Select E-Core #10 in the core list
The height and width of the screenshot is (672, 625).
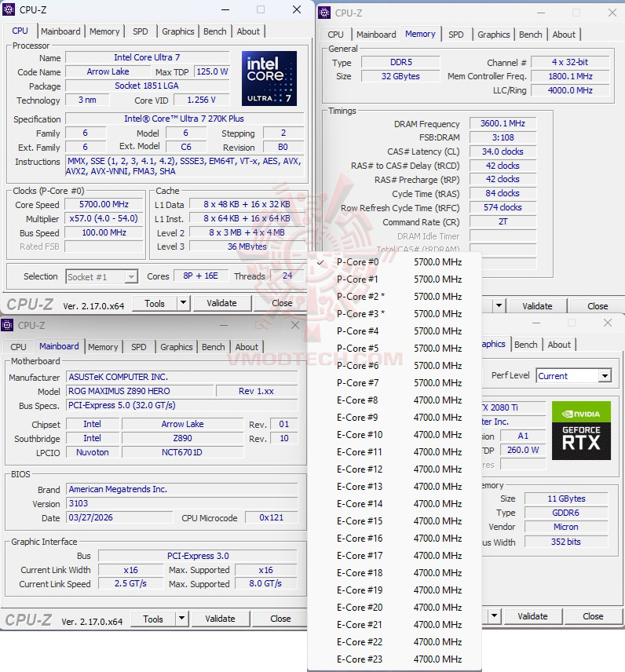(394, 435)
